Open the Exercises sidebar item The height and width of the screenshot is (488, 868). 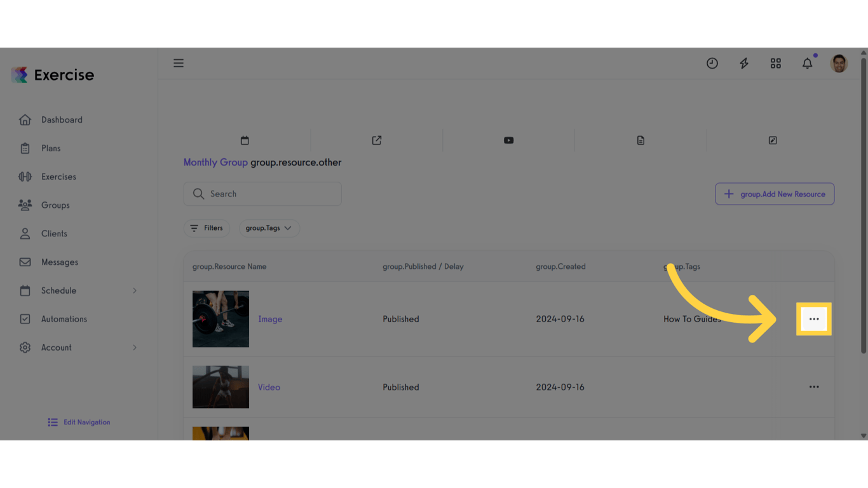[60, 177]
